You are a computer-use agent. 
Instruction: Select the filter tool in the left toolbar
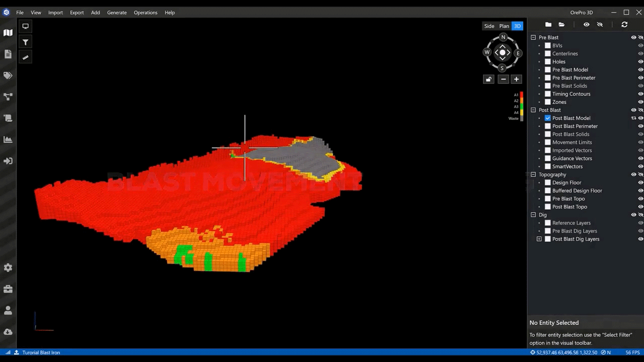pos(25,42)
